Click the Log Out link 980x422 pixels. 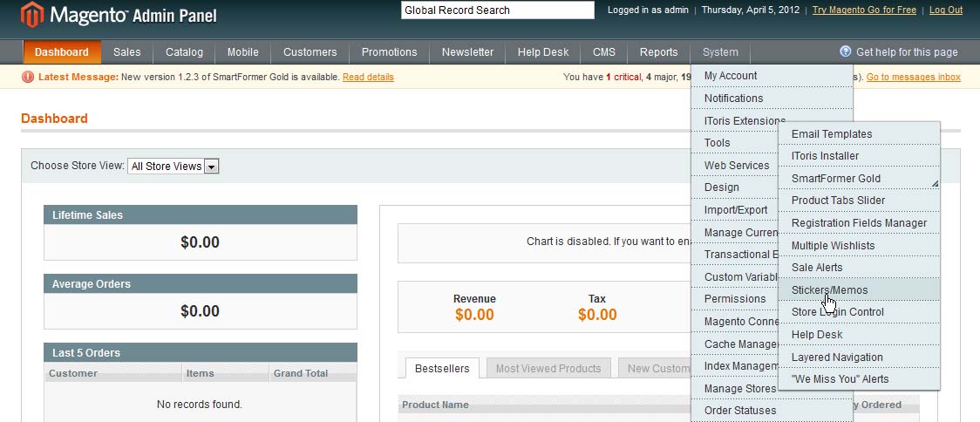point(946,10)
